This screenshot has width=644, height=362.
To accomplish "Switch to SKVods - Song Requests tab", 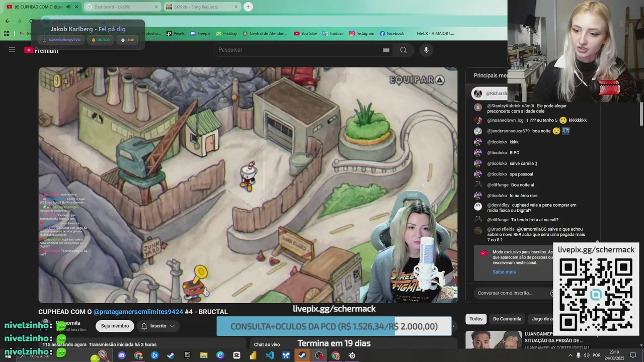I will 202,7.
